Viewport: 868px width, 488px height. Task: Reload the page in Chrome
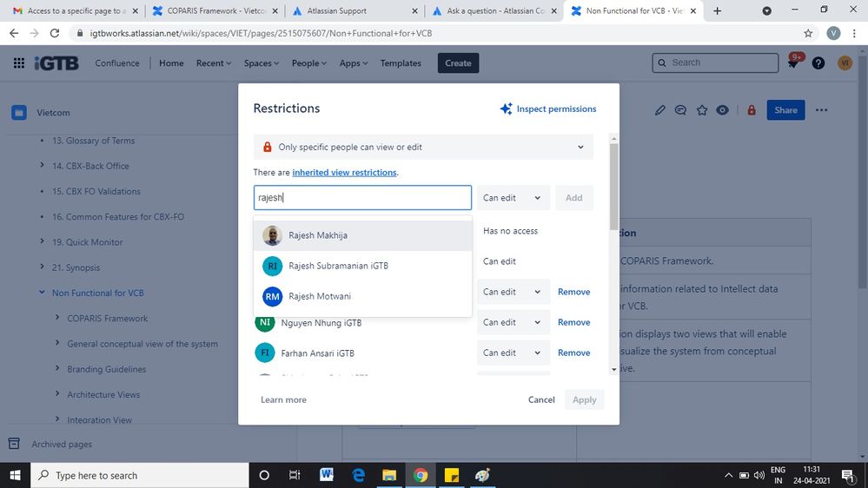pyautogui.click(x=54, y=33)
